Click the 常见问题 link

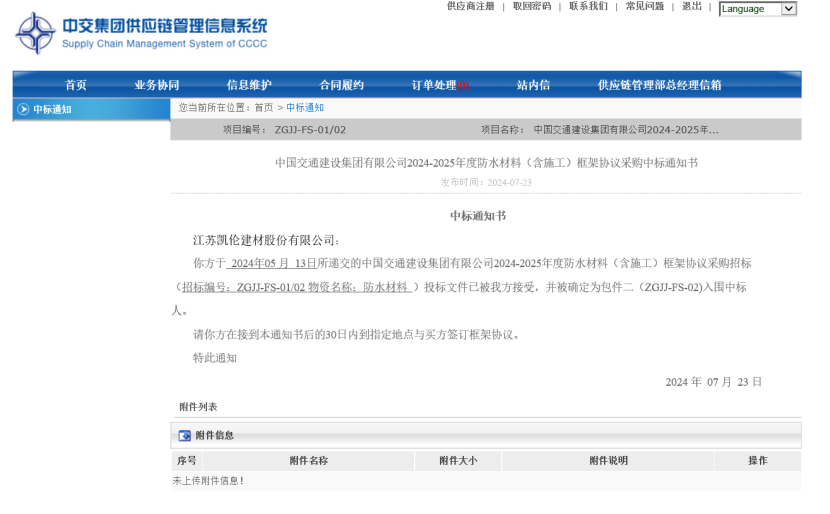tap(645, 6)
